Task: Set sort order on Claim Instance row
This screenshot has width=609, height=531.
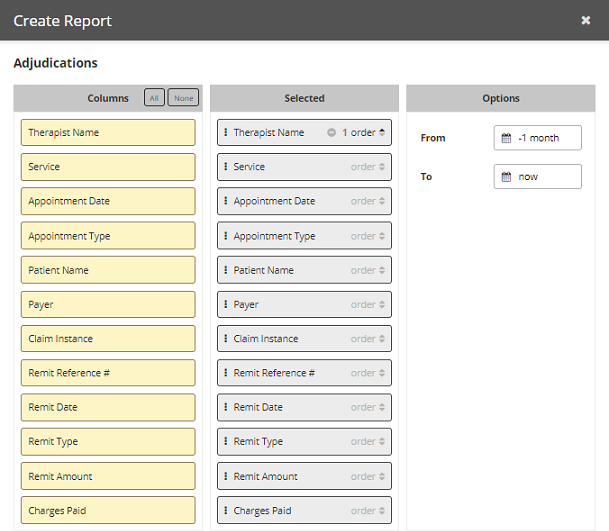Action: click(x=367, y=338)
